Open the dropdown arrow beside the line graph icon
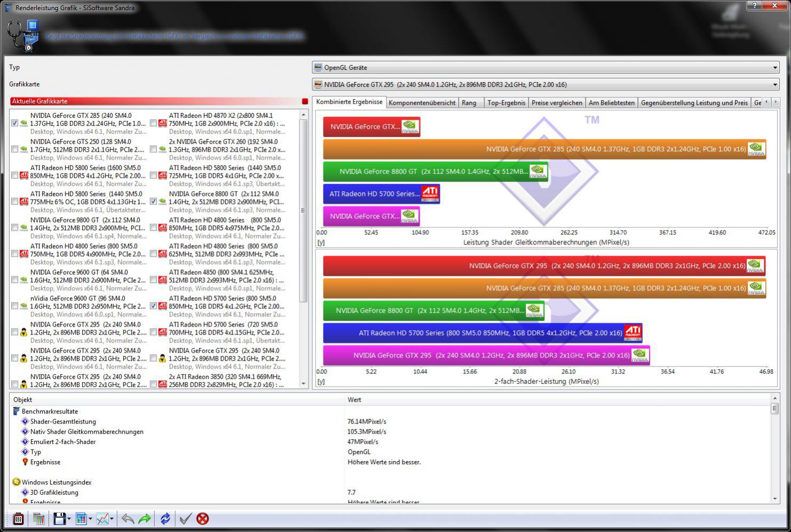791x532 pixels. pyautogui.click(x=112, y=519)
